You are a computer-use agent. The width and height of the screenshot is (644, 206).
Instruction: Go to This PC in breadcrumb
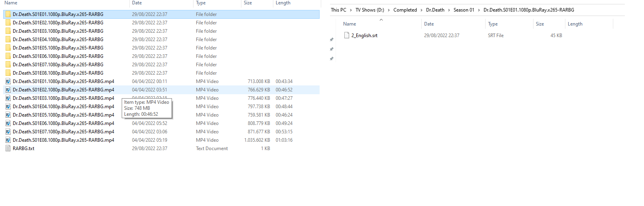click(x=338, y=10)
